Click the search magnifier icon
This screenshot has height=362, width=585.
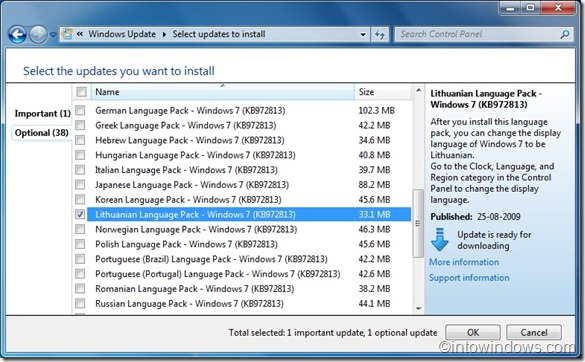point(565,34)
